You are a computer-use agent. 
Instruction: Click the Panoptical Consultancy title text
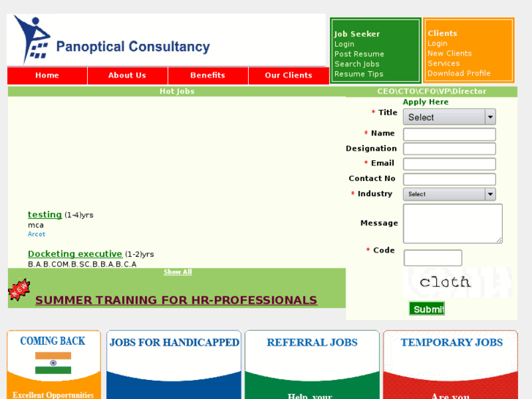click(x=133, y=47)
